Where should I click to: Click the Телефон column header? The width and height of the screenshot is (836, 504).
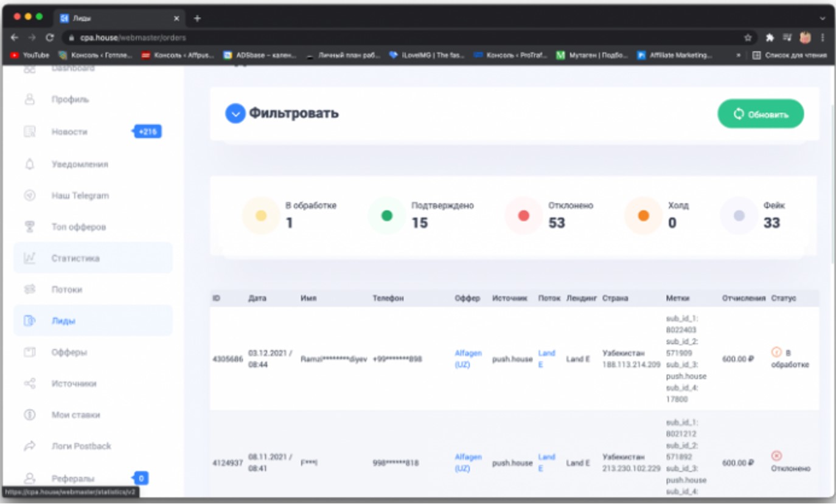pos(388,299)
